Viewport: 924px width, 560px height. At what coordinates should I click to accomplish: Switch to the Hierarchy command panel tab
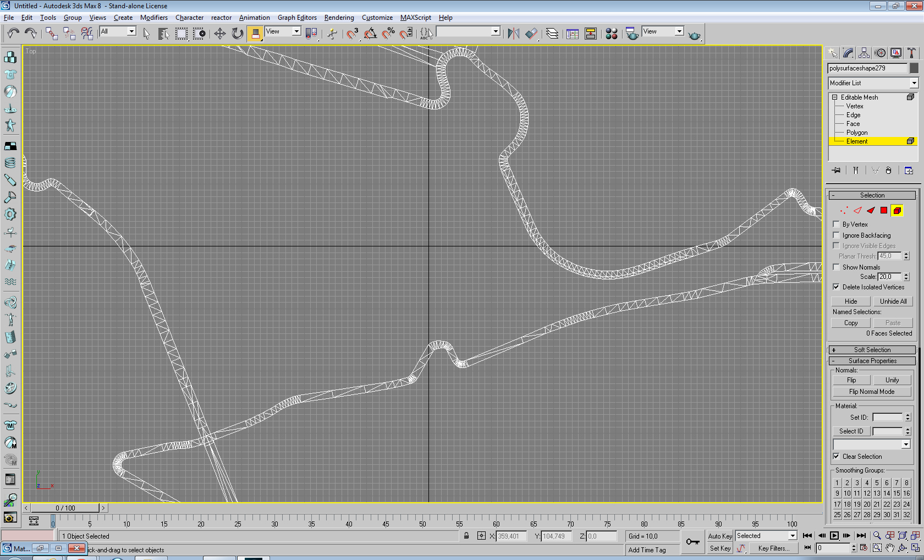click(864, 53)
